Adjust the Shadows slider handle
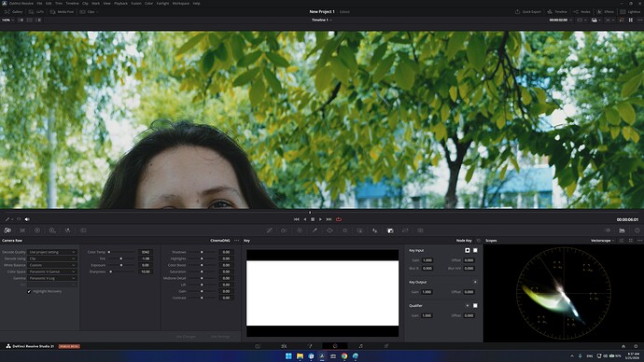 pos(202,252)
